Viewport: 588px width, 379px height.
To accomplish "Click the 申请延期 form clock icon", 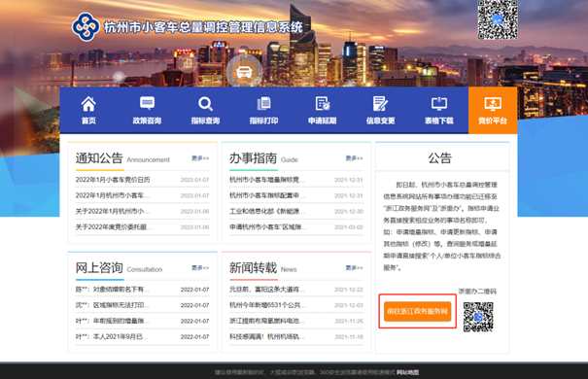I will click(x=322, y=103).
